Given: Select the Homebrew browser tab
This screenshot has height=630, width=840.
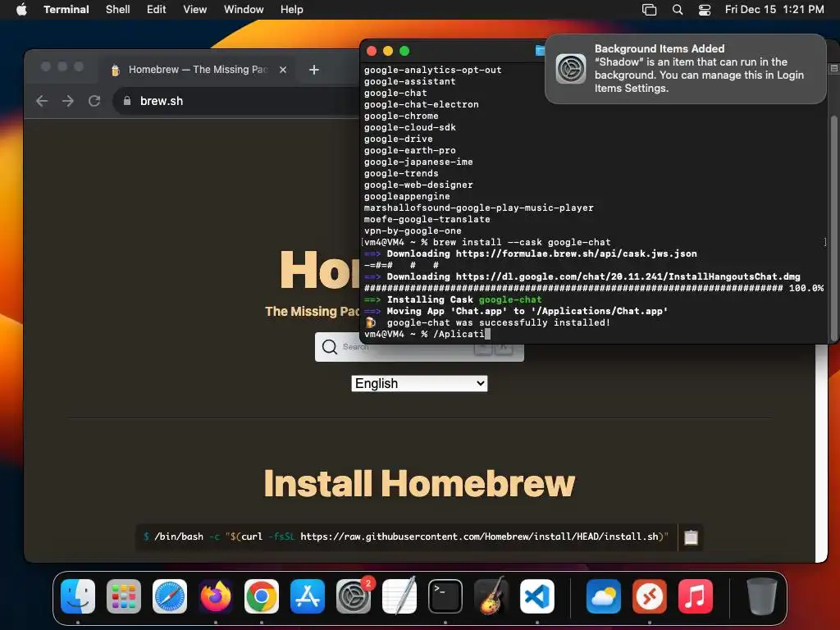Looking at the screenshot, I should (199, 70).
